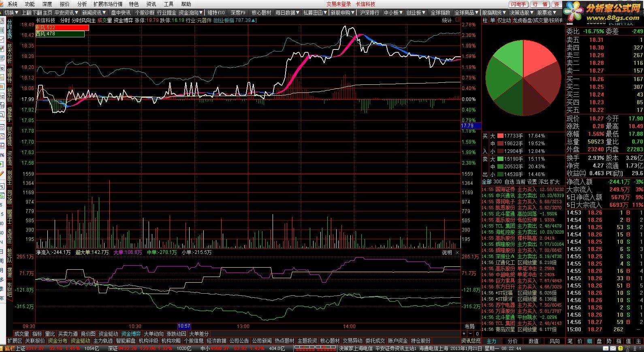Screen dimensions: 644x352
Task: Open the 特色 menu
Action: coord(134,4)
